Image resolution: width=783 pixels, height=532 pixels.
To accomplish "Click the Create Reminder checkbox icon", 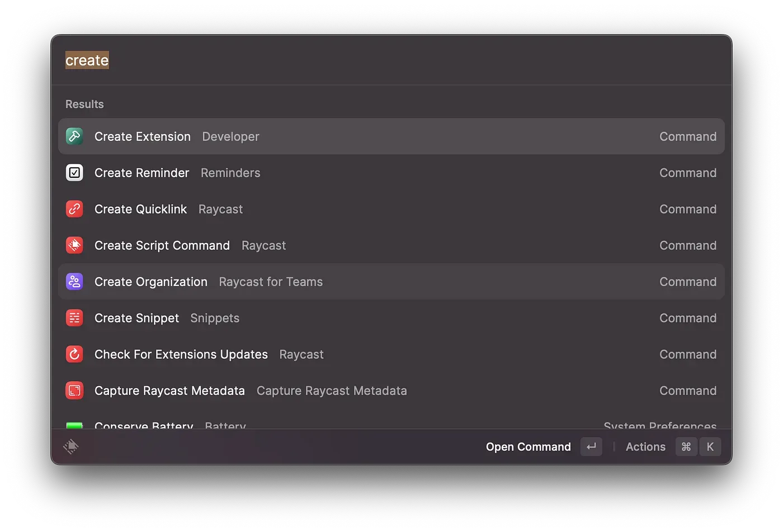I will [x=74, y=173].
